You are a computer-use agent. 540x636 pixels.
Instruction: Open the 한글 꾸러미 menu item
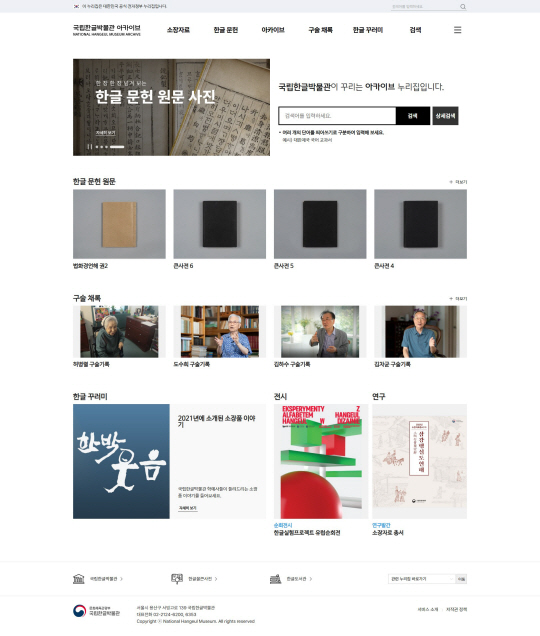click(368, 30)
